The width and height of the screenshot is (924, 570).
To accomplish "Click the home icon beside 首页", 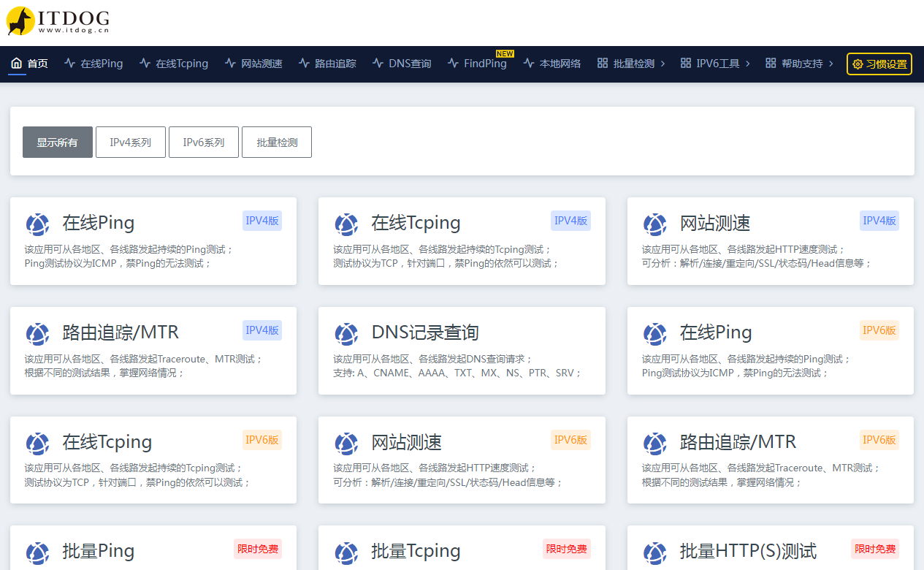I will coord(16,64).
